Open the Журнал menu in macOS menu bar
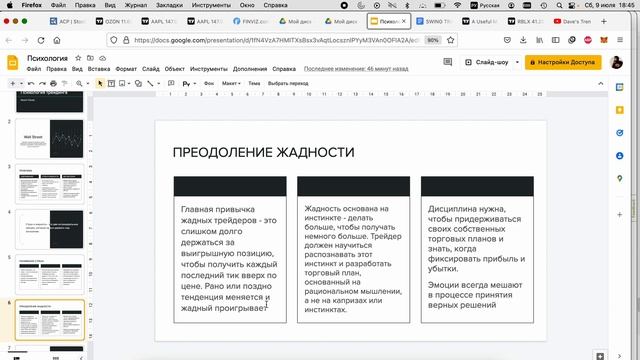Image resolution: width=640 pixels, height=360 pixels. pyautogui.click(x=136, y=5)
